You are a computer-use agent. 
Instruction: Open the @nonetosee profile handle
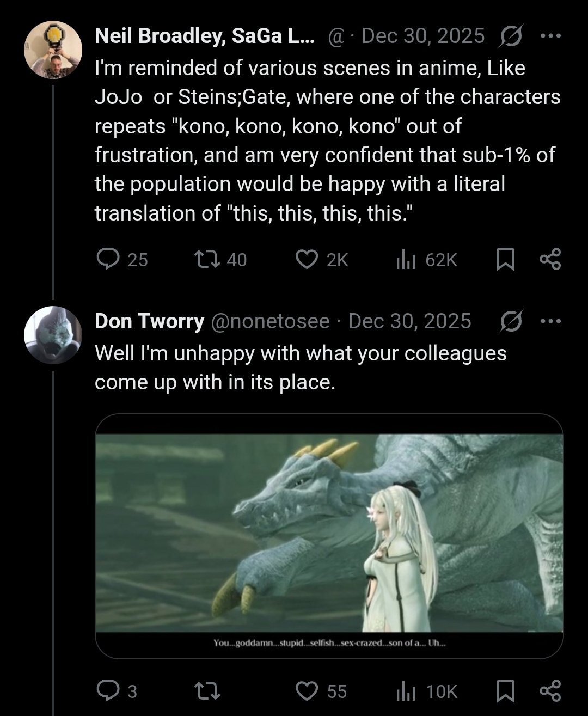269,321
